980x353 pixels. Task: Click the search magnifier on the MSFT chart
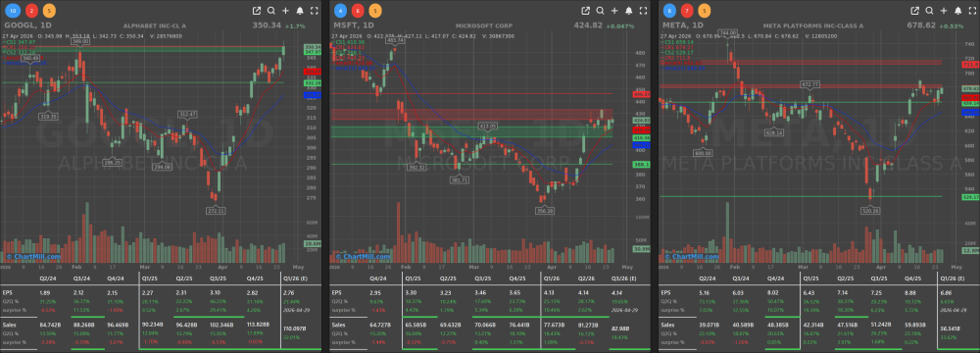point(600,11)
